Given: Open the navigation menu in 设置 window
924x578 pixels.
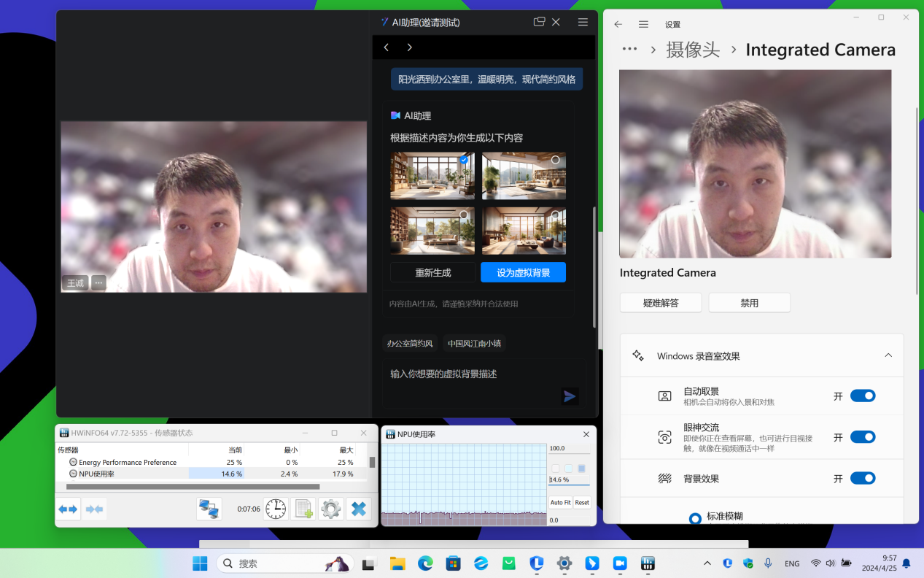Looking at the screenshot, I should (x=643, y=24).
